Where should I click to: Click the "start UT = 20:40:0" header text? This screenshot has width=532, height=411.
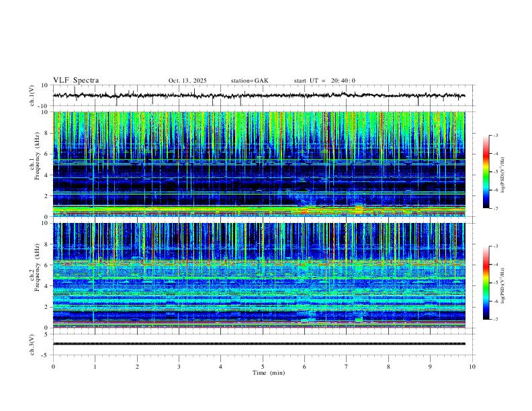[324, 81]
